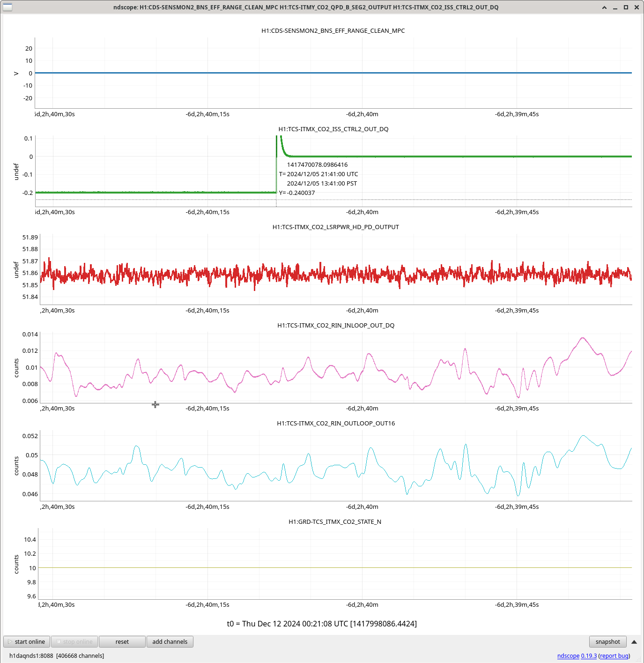Minimize the ndscope window
Screen dimensions: 644x663
[x=615, y=7]
